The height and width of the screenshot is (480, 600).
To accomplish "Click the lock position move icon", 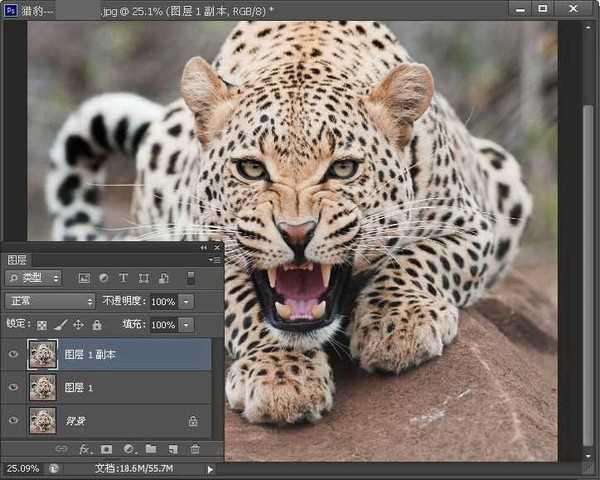I will (78, 325).
